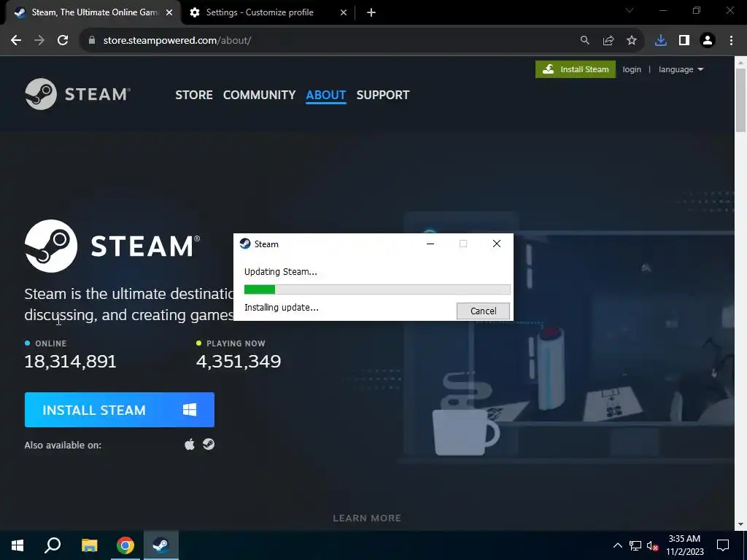
Task: Open File Explorer from the taskbar
Action: [89, 545]
